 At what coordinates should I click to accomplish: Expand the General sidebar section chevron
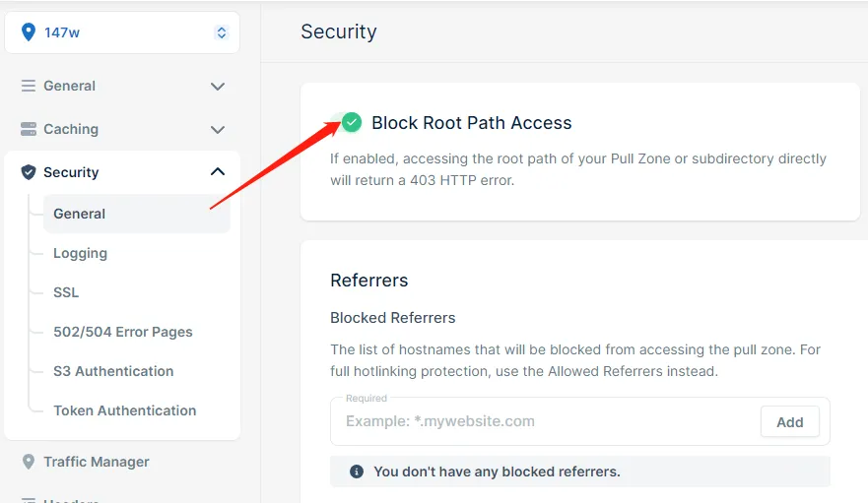(218, 87)
